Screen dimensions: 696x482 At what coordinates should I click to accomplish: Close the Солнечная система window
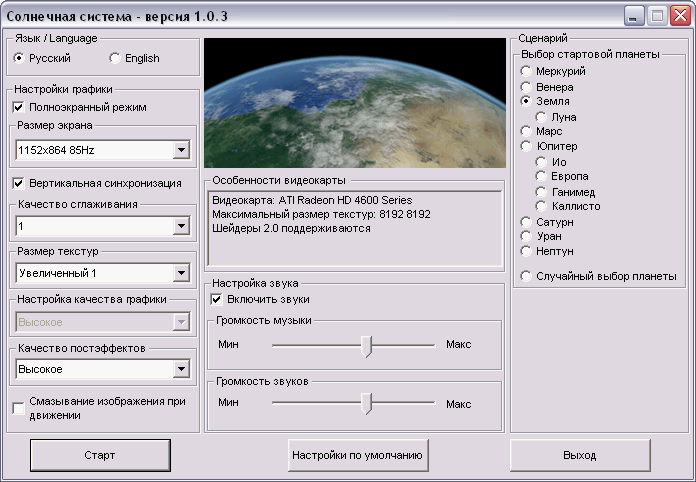(681, 16)
